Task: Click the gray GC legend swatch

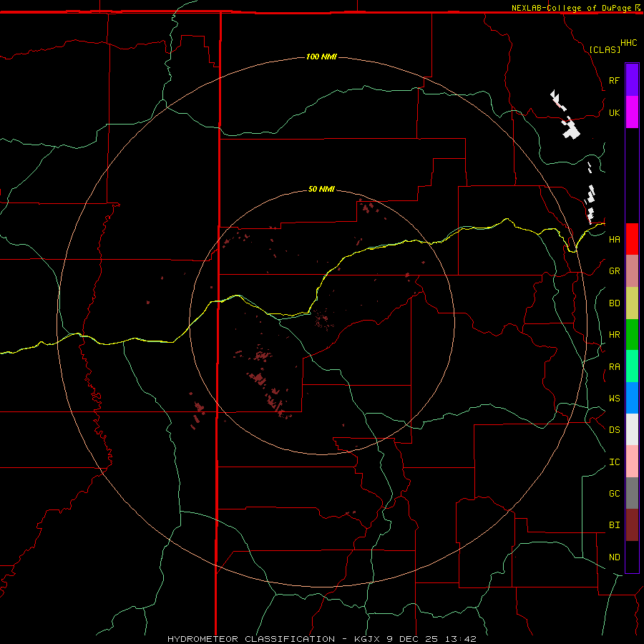Action: 632,493
